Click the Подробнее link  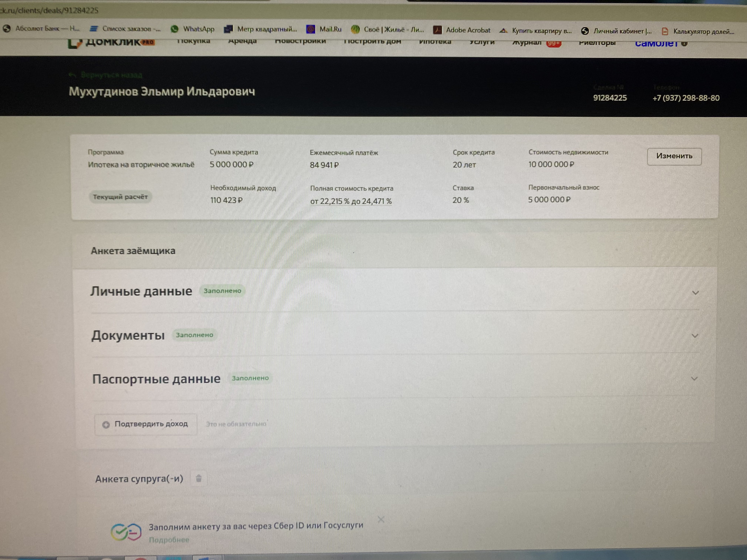coord(169,540)
